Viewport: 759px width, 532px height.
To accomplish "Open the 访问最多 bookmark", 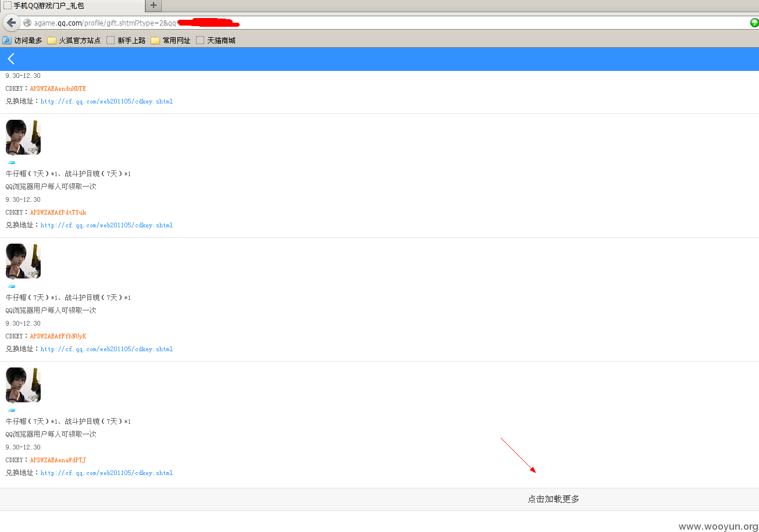I will [22, 41].
